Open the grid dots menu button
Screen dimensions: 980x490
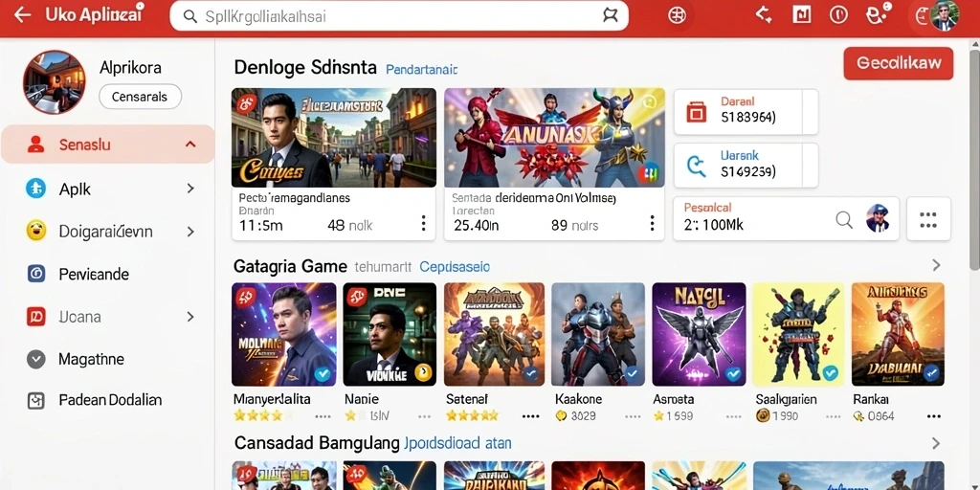[x=928, y=219]
